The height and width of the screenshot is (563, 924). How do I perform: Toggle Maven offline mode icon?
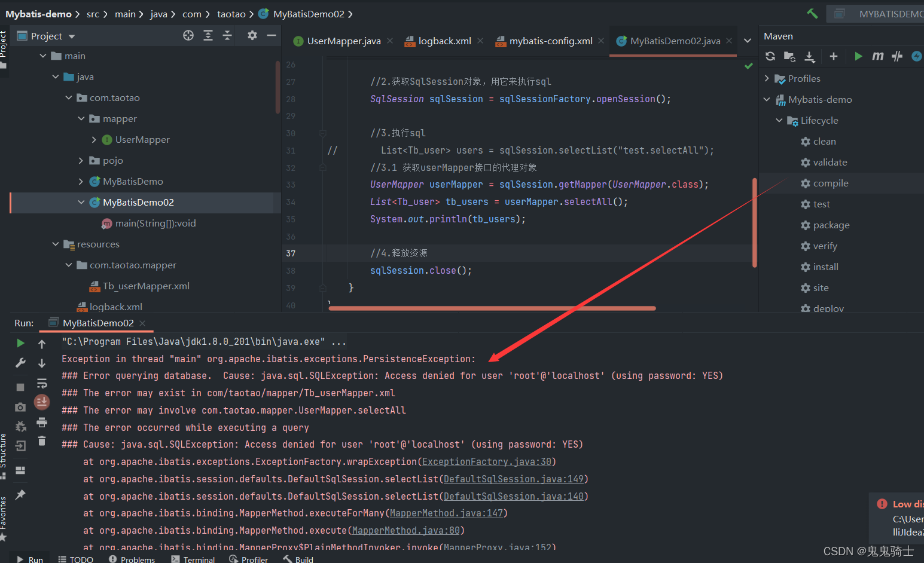coord(916,56)
